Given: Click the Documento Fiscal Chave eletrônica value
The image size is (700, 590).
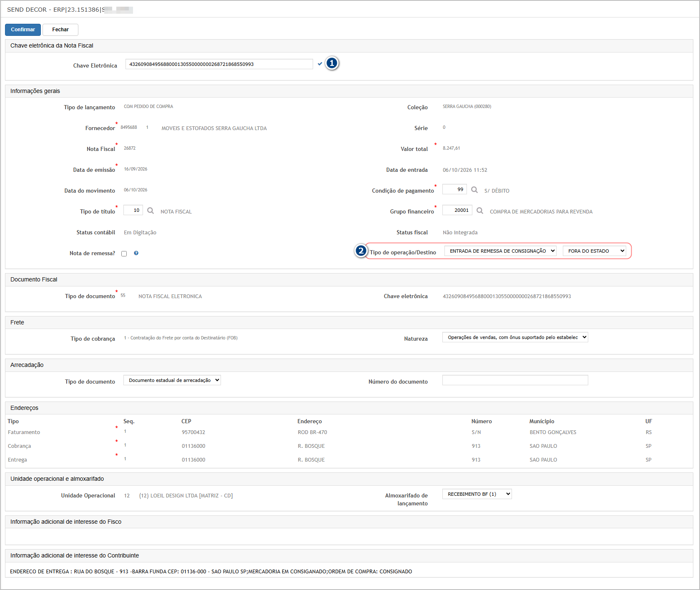Looking at the screenshot, I should tap(507, 296).
